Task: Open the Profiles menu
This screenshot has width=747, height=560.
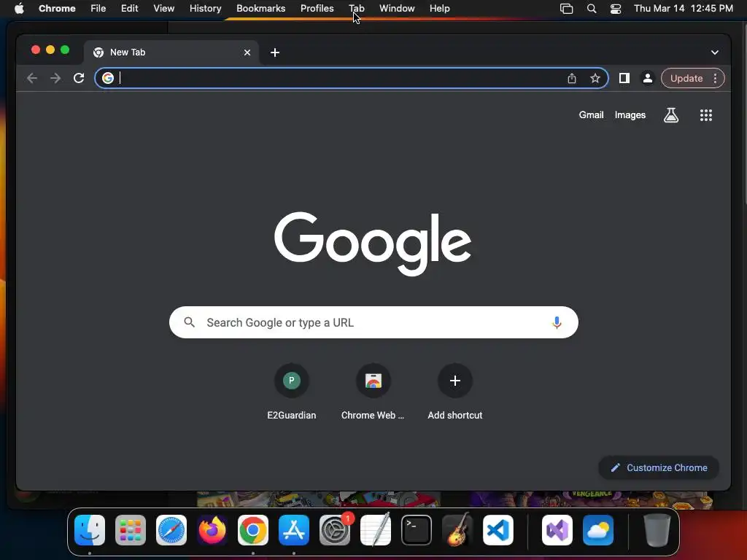Action: (317, 9)
